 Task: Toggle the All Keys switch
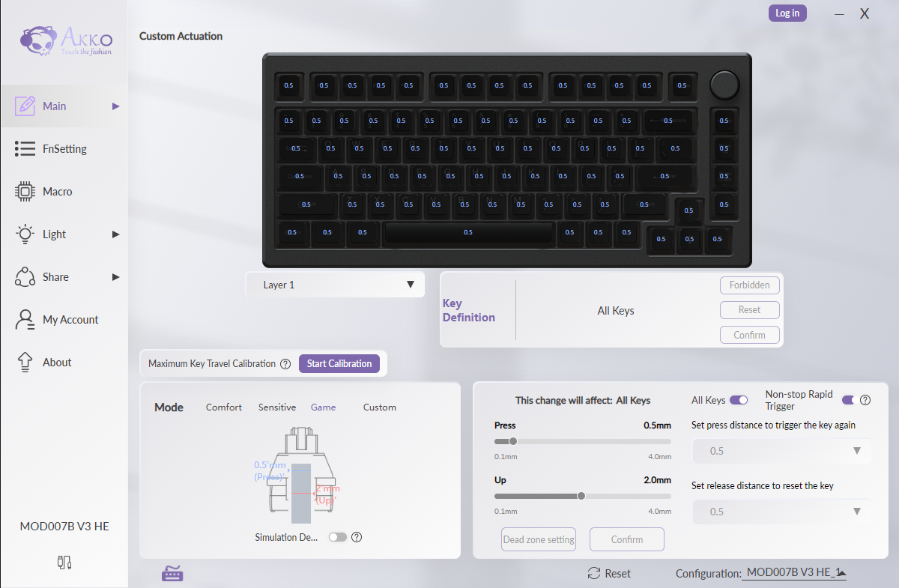(739, 400)
